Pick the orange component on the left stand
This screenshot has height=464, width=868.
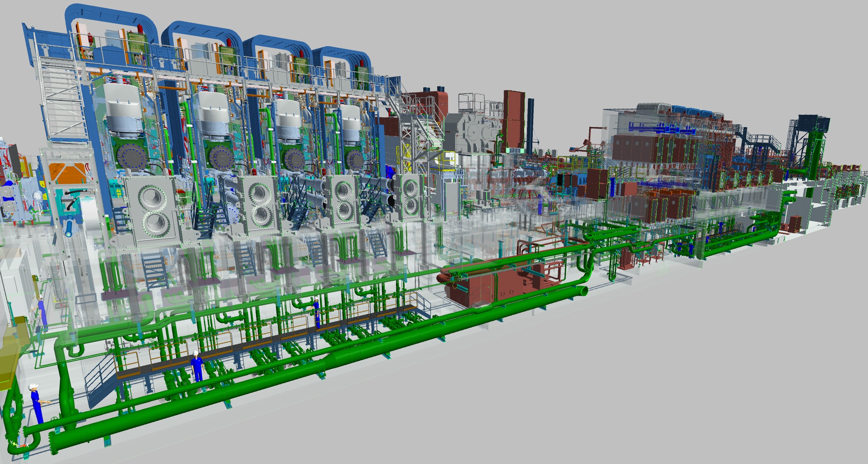[x=71, y=174]
